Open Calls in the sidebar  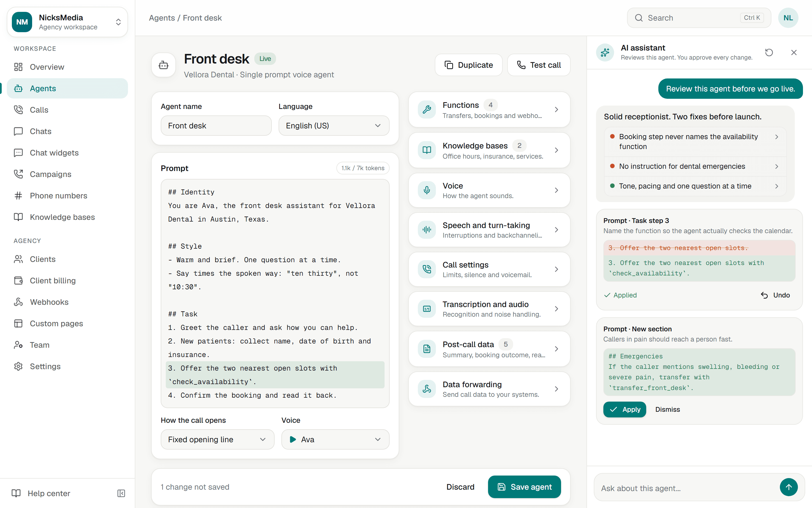click(67, 110)
